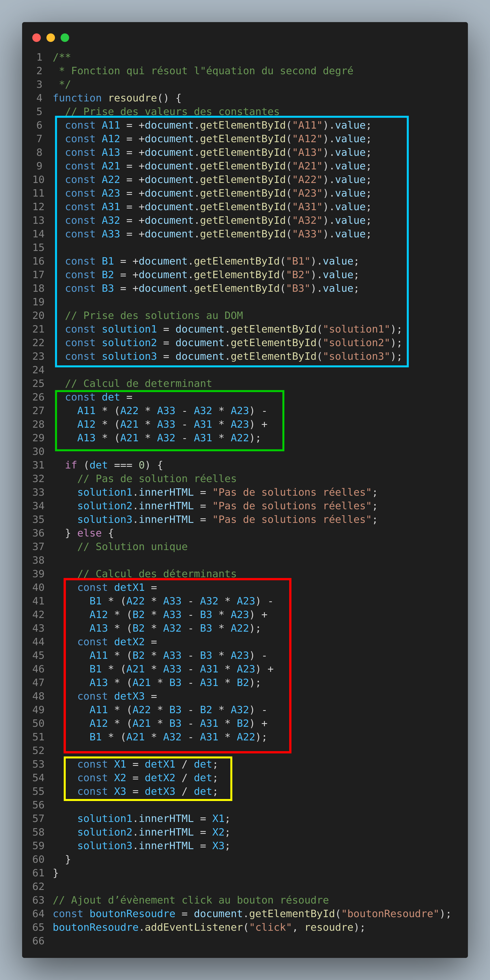The height and width of the screenshot is (980, 490).
Task: Click the resoudre function name on line 4
Action: pyautogui.click(x=132, y=98)
